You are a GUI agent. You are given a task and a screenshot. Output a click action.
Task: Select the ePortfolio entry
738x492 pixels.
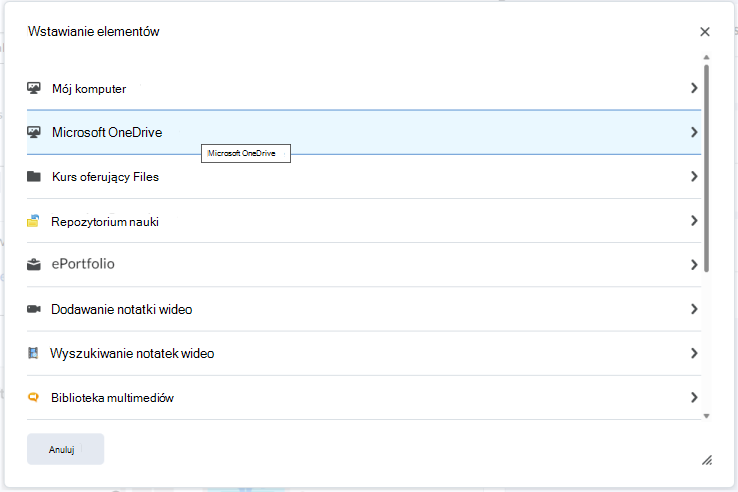(x=364, y=265)
